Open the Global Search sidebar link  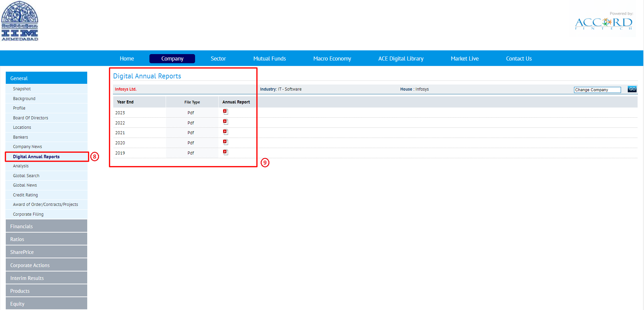26,176
